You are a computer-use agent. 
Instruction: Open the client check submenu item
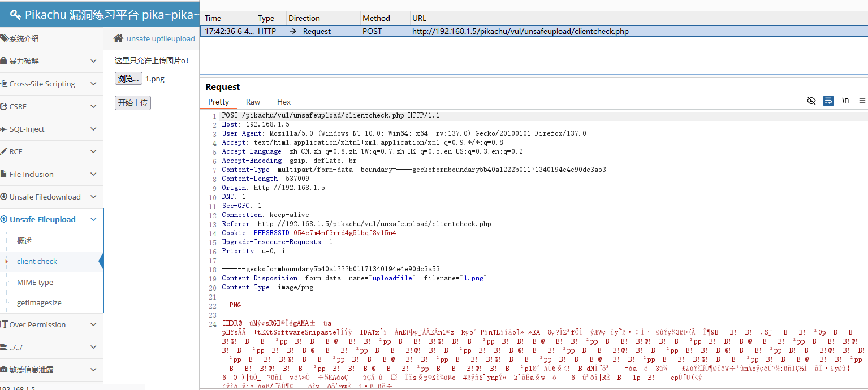pos(37,261)
